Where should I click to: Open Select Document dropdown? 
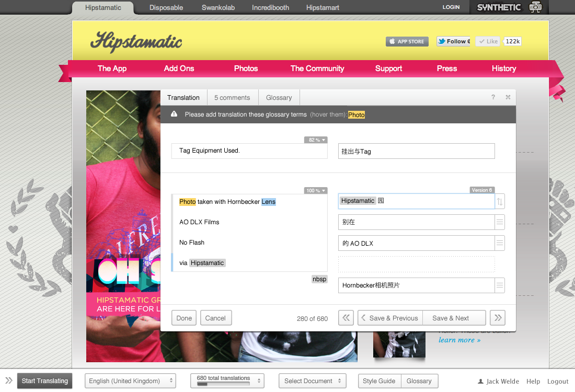click(x=313, y=381)
